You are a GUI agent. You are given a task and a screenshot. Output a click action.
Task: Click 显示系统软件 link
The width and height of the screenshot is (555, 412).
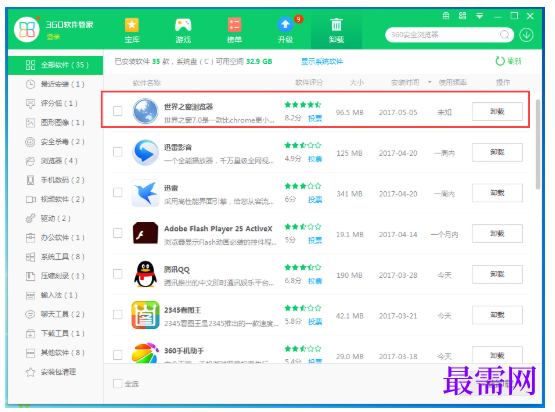point(322,62)
